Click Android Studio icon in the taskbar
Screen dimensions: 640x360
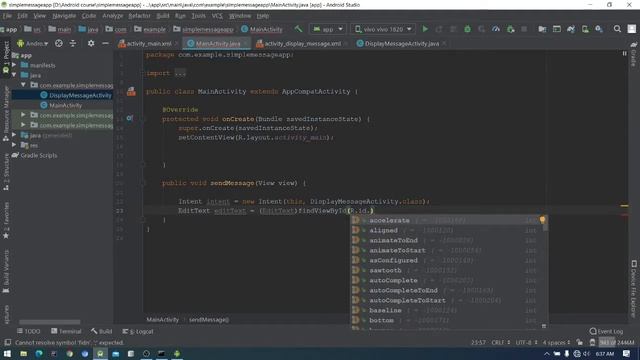point(100,353)
